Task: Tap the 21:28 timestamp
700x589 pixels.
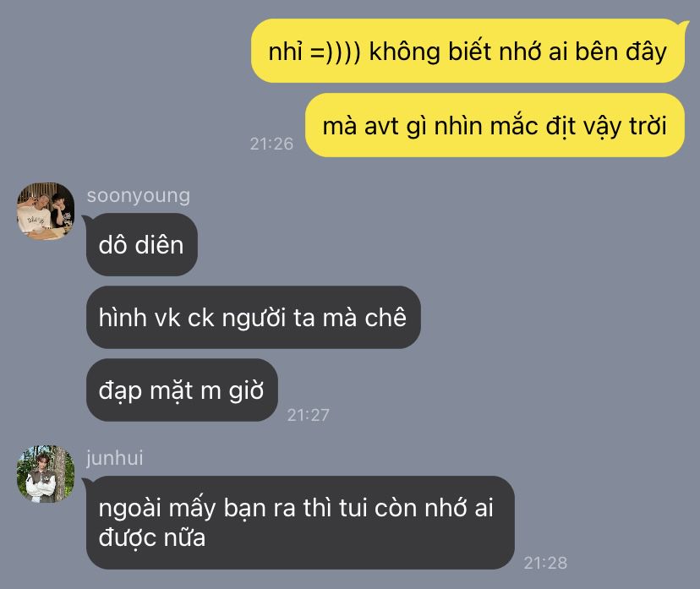Action: [x=545, y=563]
